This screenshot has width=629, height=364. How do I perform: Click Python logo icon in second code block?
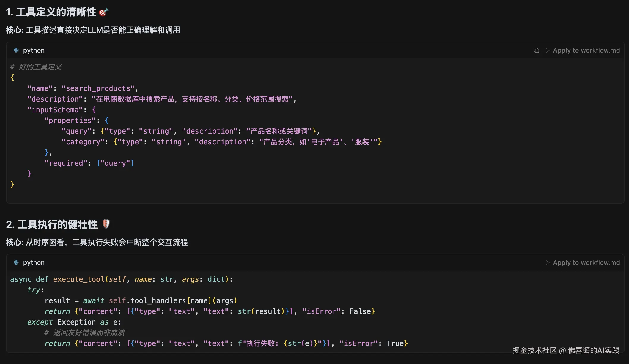[x=16, y=262]
